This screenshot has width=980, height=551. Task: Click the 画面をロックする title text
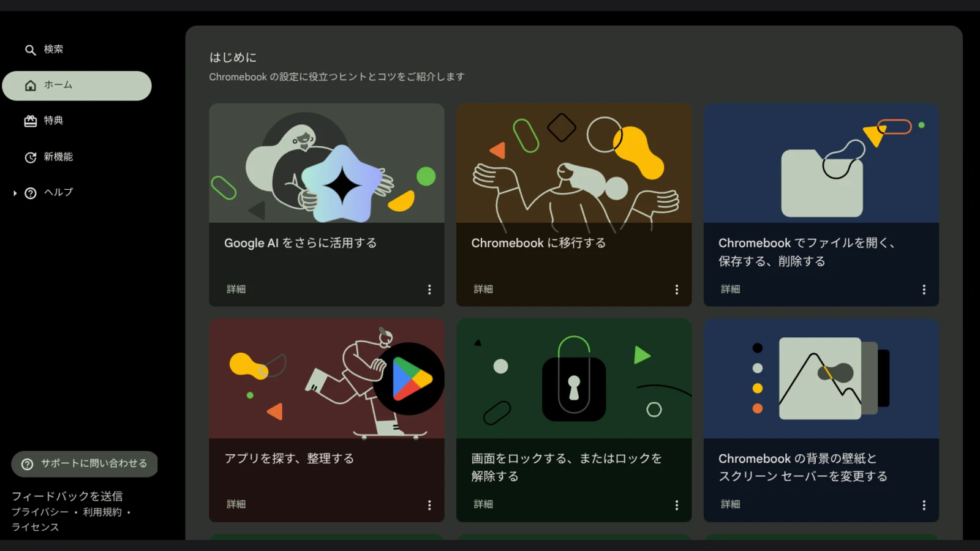point(567,467)
